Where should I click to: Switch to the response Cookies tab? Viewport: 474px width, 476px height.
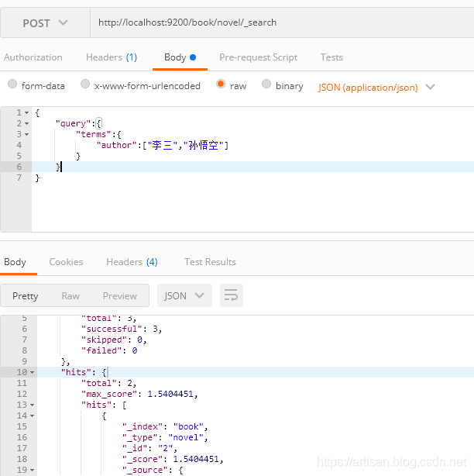pyautogui.click(x=66, y=262)
